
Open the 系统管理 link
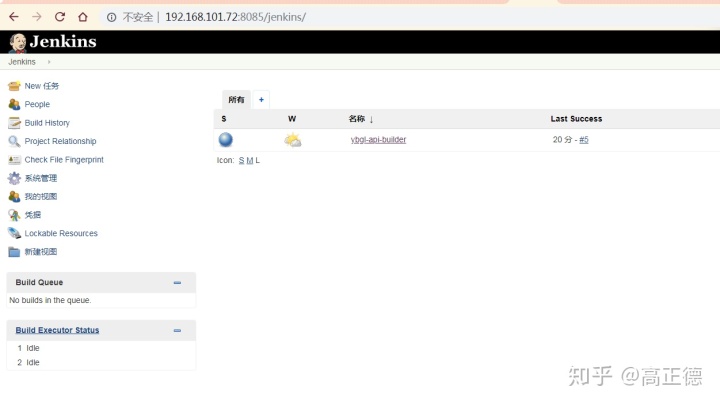click(x=41, y=178)
